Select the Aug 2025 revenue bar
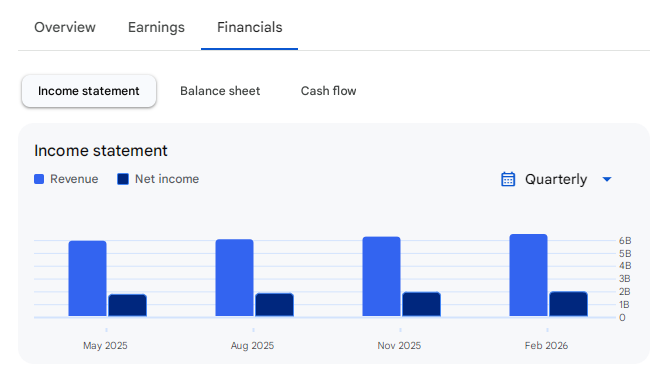 click(x=235, y=278)
